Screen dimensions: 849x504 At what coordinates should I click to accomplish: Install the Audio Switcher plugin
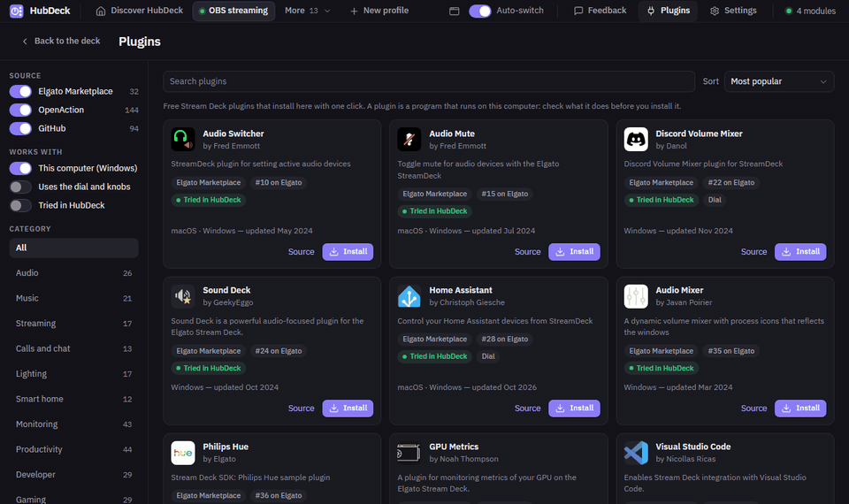348,252
